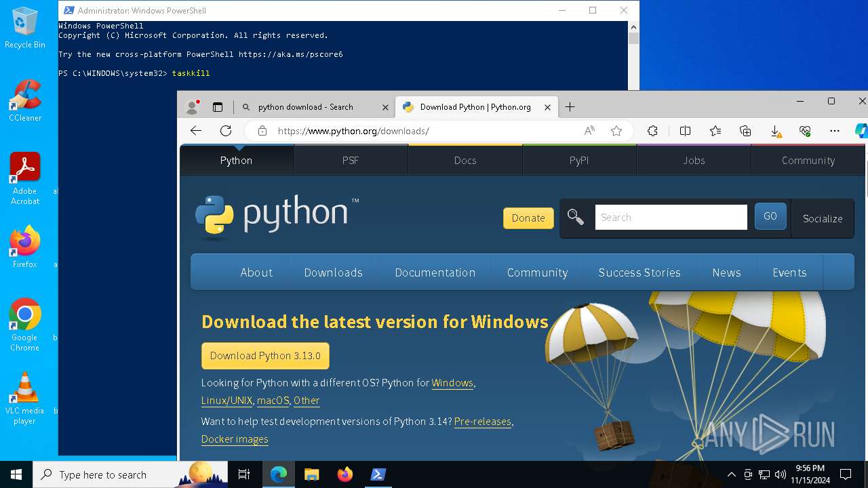Add this page to favorites star
Viewport: 868px width, 488px height.
[x=616, y=131]
